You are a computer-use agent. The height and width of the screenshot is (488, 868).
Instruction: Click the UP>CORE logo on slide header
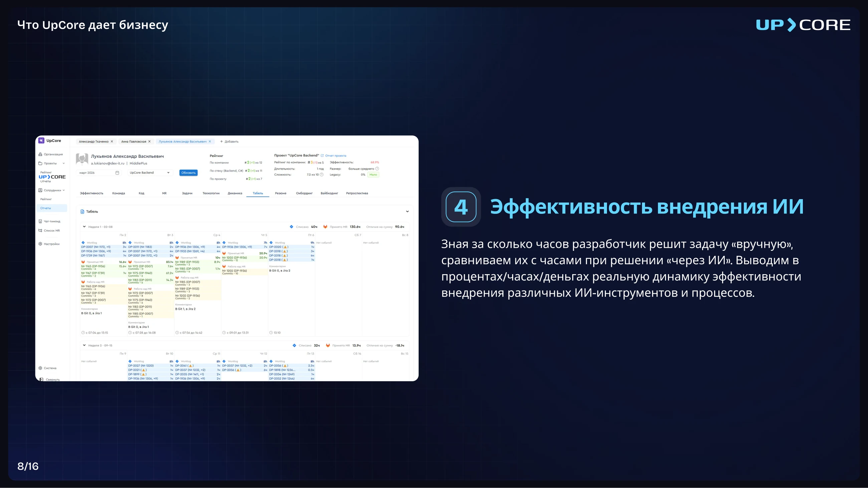point(803,25)
